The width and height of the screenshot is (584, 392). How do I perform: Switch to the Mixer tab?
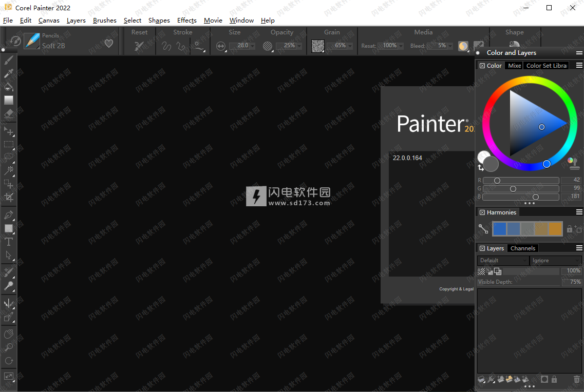tap(514, 66)
